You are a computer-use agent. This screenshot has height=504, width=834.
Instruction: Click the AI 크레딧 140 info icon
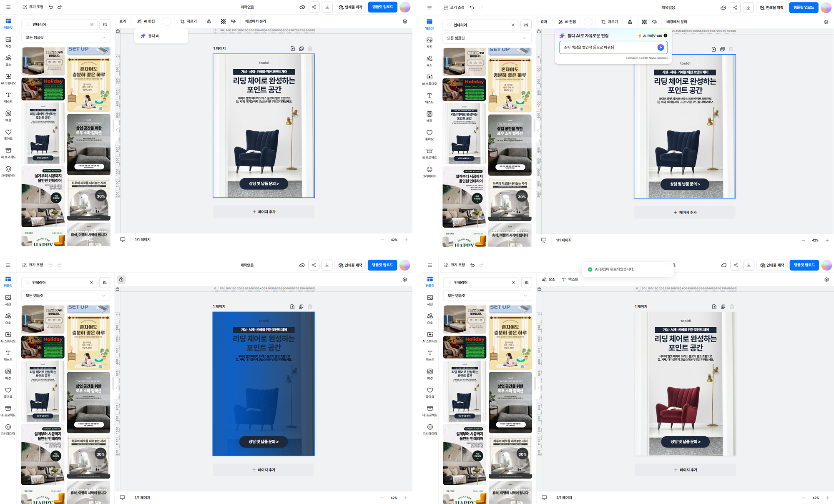tap(665, 36)
